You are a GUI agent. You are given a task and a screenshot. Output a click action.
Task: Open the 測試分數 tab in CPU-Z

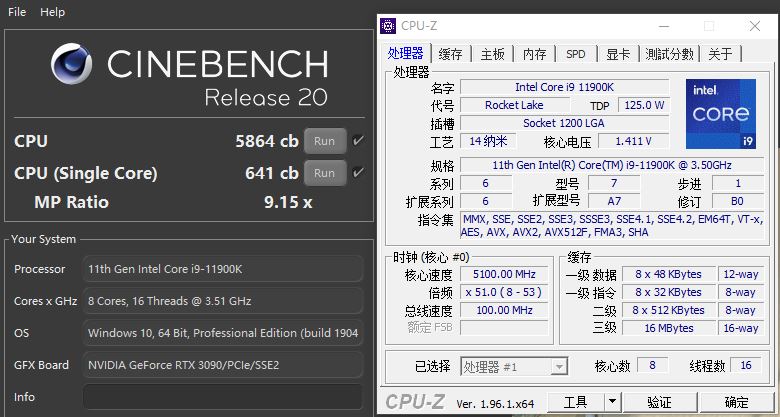click(x=669, y=54)
